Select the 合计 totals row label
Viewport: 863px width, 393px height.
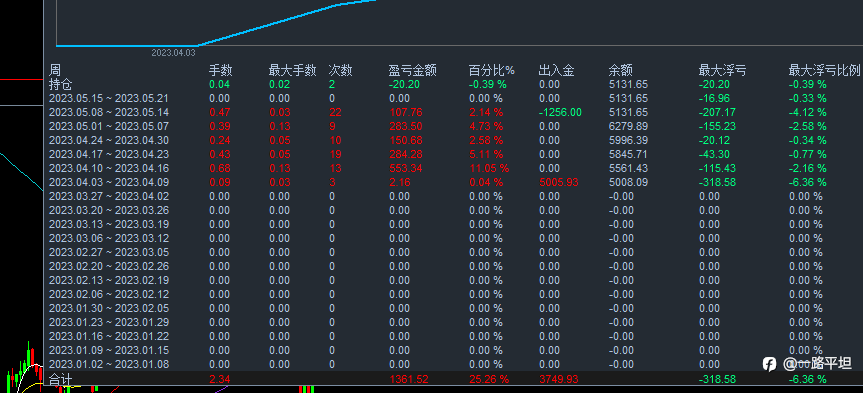(61, 379)
